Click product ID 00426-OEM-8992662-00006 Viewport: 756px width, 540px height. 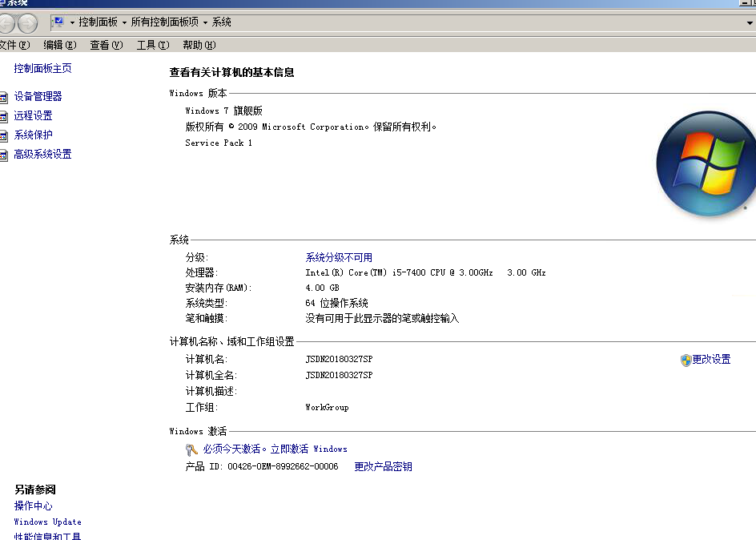(283, 466)
